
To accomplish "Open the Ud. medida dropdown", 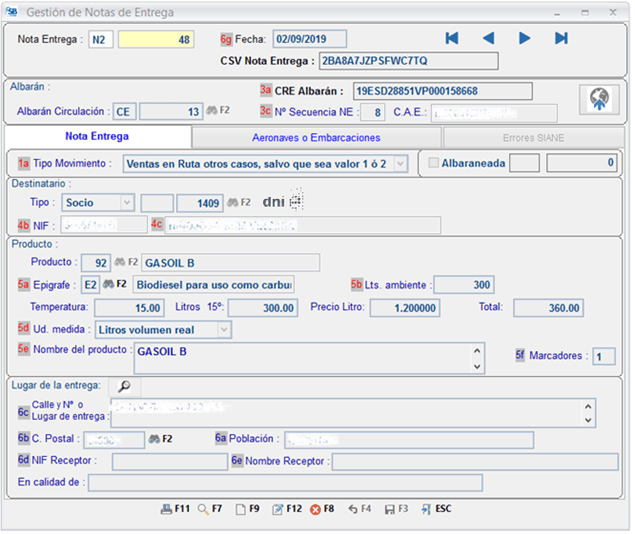I will tap(224, 329).
